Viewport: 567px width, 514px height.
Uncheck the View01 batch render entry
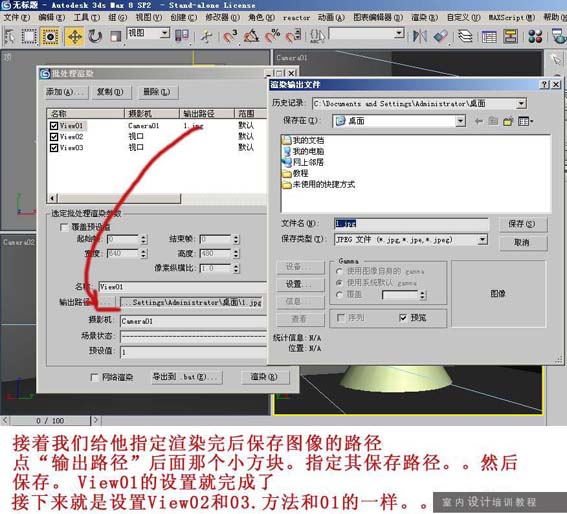[54, 126]
